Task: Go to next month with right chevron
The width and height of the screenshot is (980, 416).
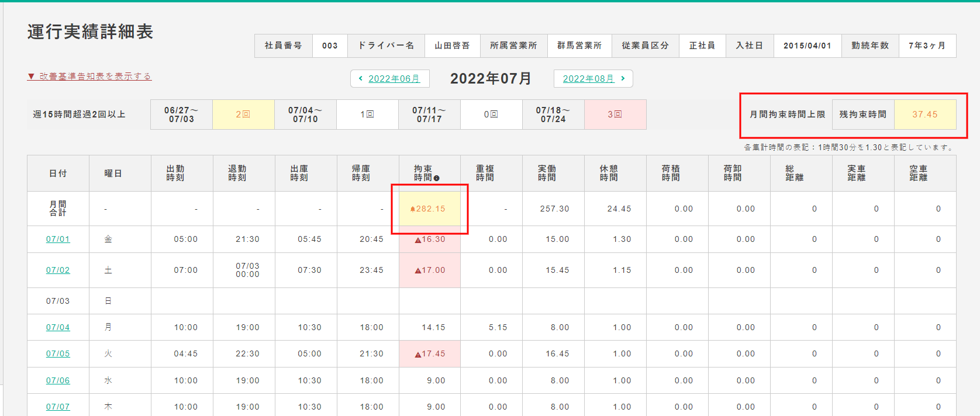Action: click(x=623, y=78)
